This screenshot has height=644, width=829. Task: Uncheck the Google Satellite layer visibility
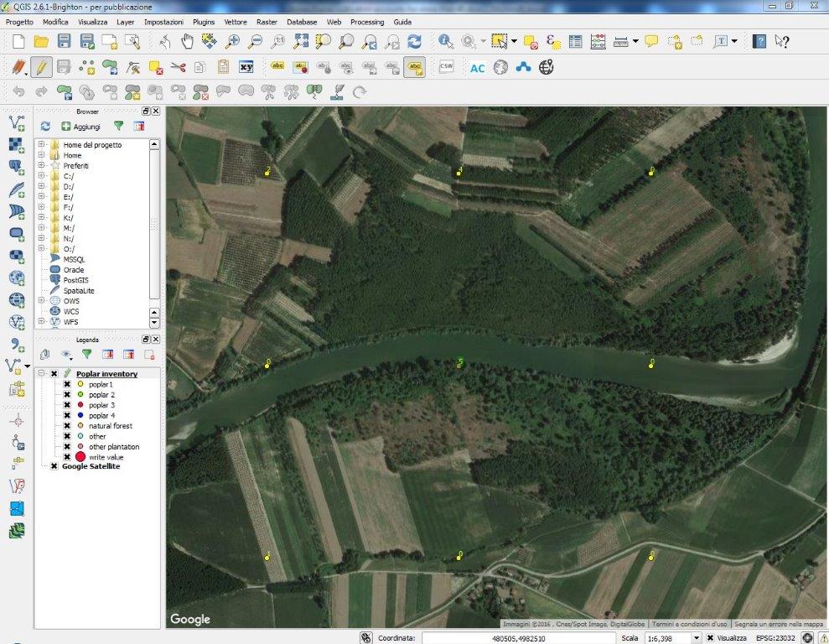54,466
